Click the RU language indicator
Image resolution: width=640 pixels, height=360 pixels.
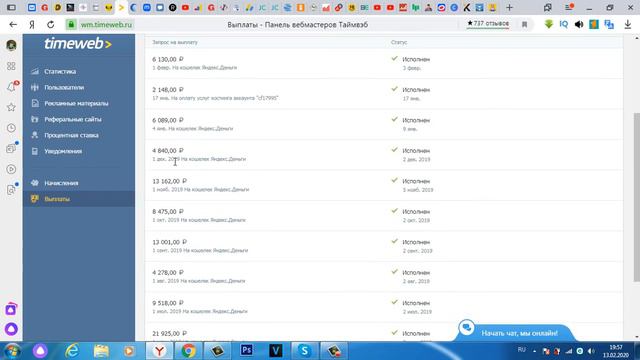[x=522, y=350]
